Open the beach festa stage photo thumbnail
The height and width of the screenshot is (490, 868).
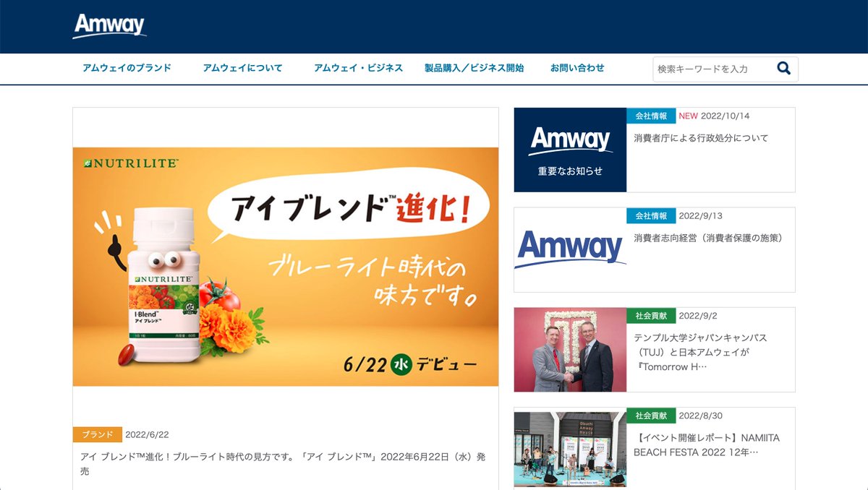click(570, 449)
